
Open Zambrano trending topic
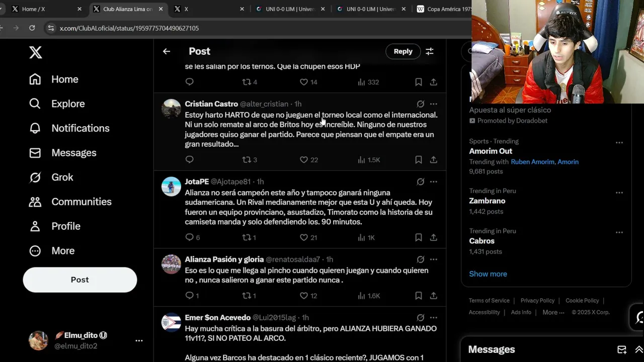point(487,201)
